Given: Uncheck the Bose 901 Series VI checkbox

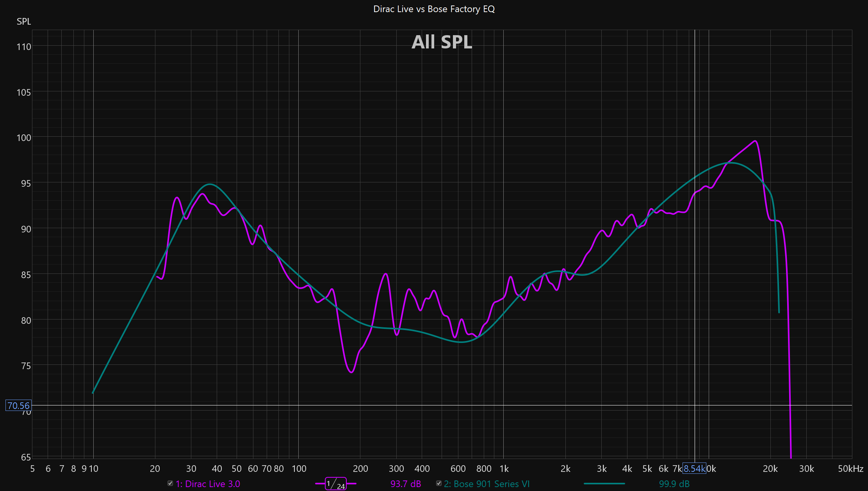Looking at the screenshot, I should [439, 483].
